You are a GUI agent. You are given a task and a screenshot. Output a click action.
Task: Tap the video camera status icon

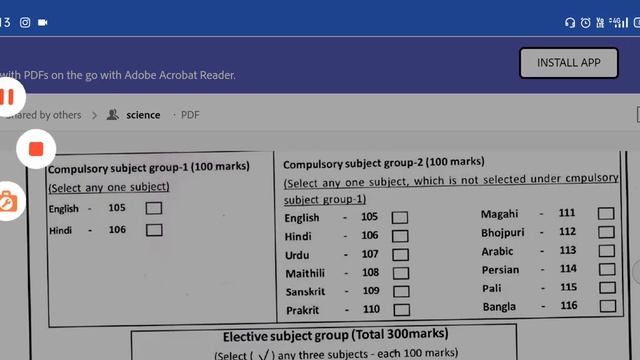[42, 22]
